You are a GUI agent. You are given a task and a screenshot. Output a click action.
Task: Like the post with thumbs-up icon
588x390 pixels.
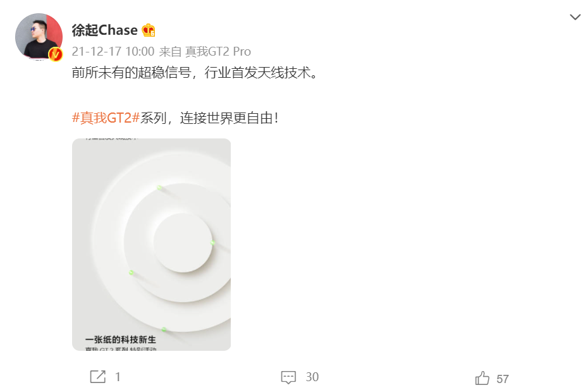click(x=482, y=378)
